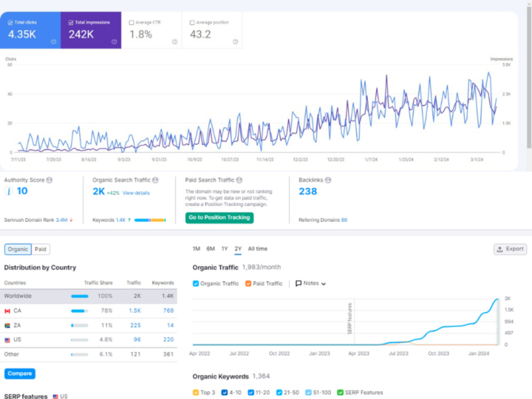Enable the Average position checkbox

pos(192,22)
